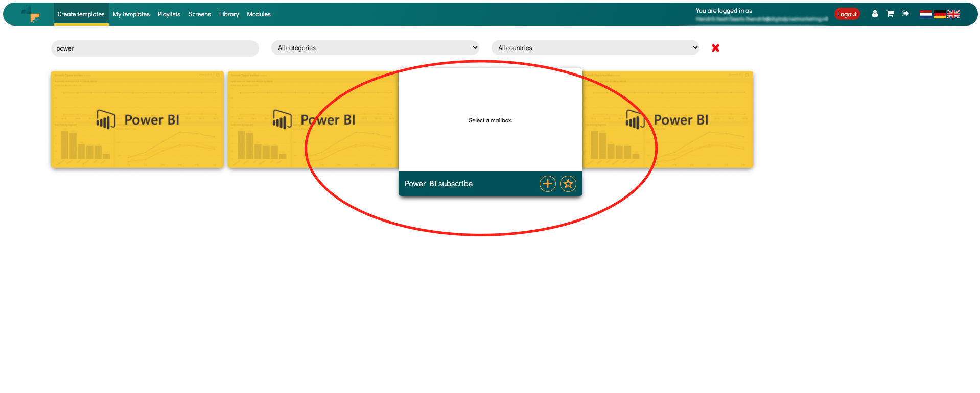Click the Power BI subscribe card title
This screenshot has width=980, height=393.
(x=438, y=184)
